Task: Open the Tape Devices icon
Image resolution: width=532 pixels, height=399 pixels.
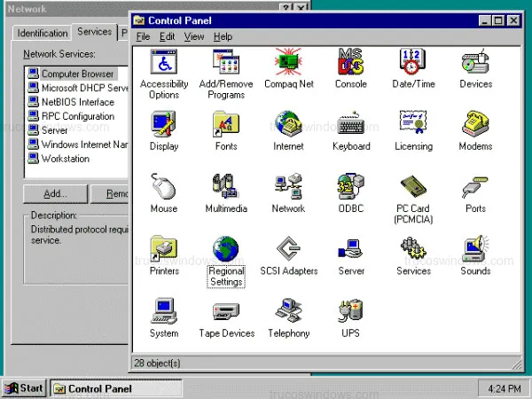Action: point(226,311)
